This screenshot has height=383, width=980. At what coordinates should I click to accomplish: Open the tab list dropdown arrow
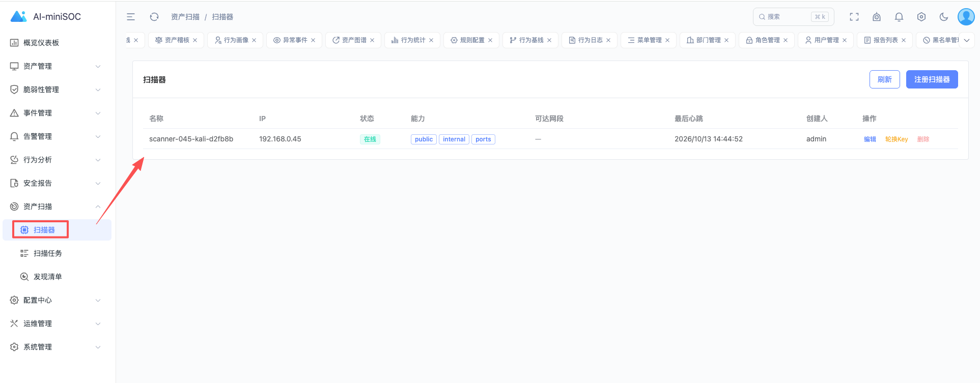pos(967,40)
